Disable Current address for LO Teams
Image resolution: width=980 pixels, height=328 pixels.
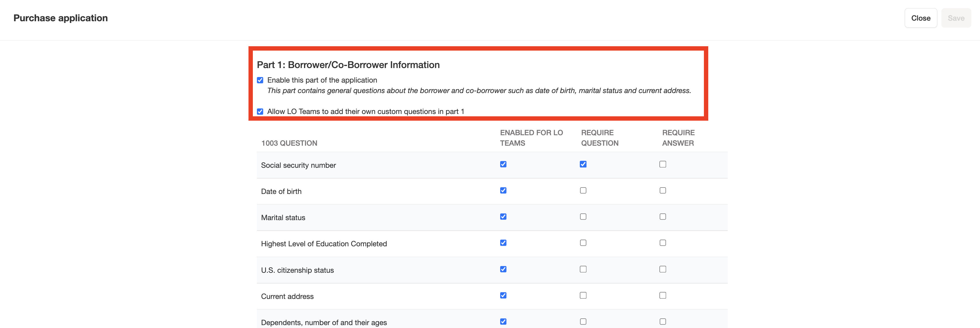coord(503,295)
